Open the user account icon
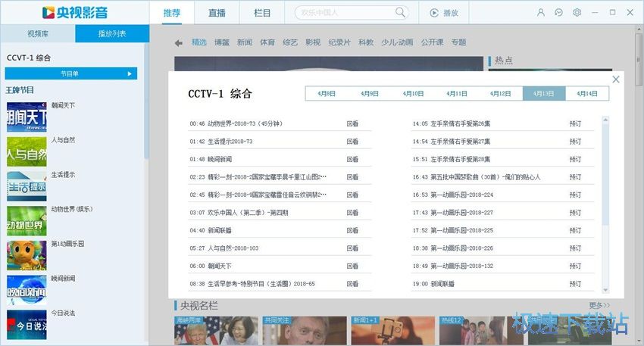This screenshot has height=346, width=644. point(541,13)
